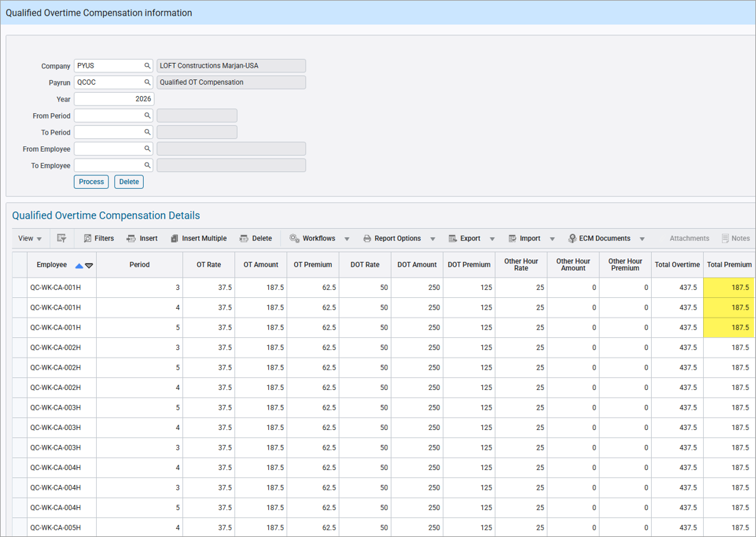The image size is (756, 537).
Task: Open Payrun lookup search icon
Action: (x=148, y=83)
